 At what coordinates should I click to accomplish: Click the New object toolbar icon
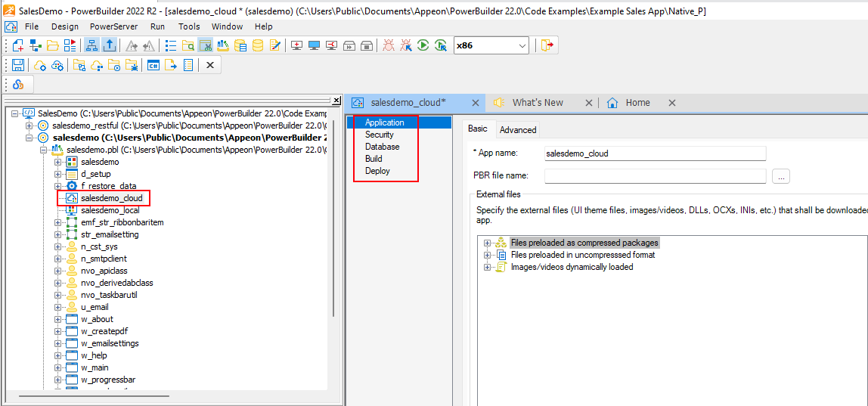click(x=18, y=45)
